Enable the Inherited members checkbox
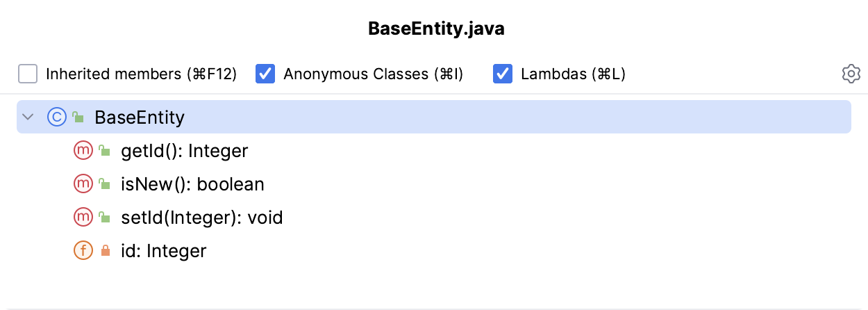 pos(28,74)
